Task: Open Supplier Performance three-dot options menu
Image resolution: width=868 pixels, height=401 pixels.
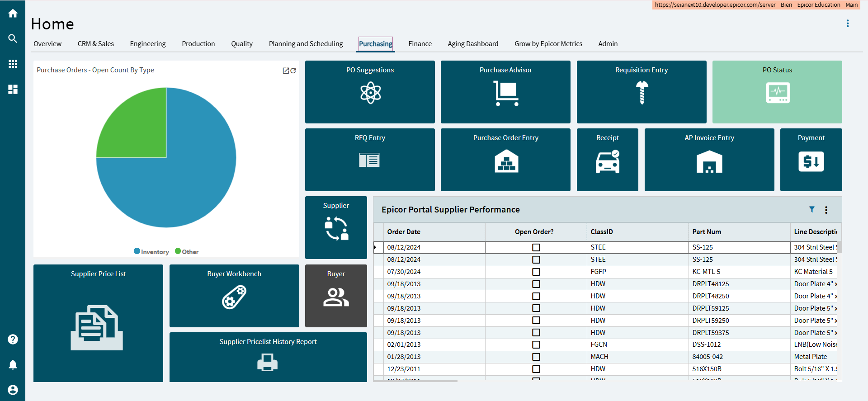Action: (x=826, y=210)
